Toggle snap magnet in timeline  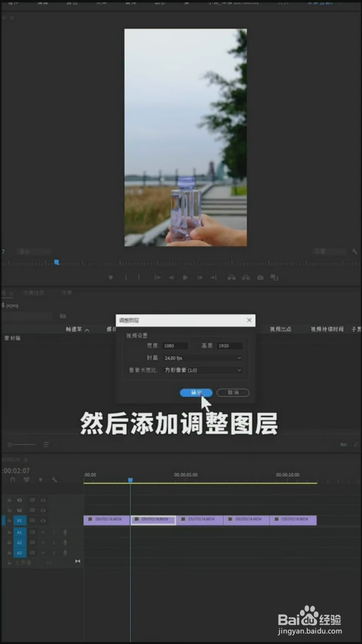click(x=13, y=480)
